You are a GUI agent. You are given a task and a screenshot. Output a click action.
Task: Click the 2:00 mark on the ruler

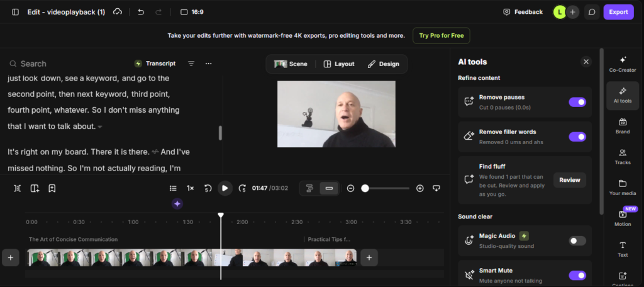242,222
